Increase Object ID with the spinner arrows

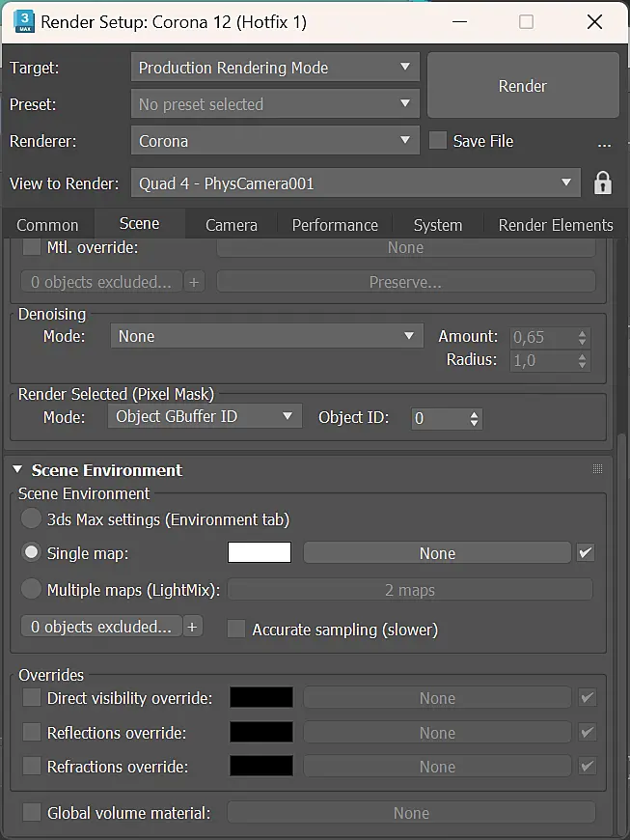click(475, 414)
